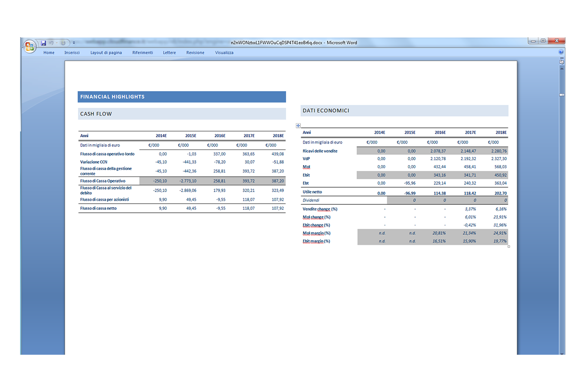Click the 'Variazione CCN' row label
The width and height of the screenshot is (585, 392).
tap(94, 162)
